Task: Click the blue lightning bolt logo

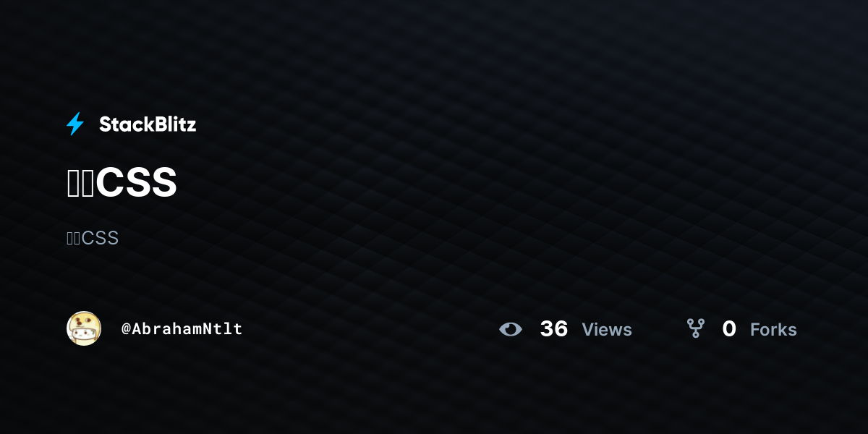Action: (75, 124)
